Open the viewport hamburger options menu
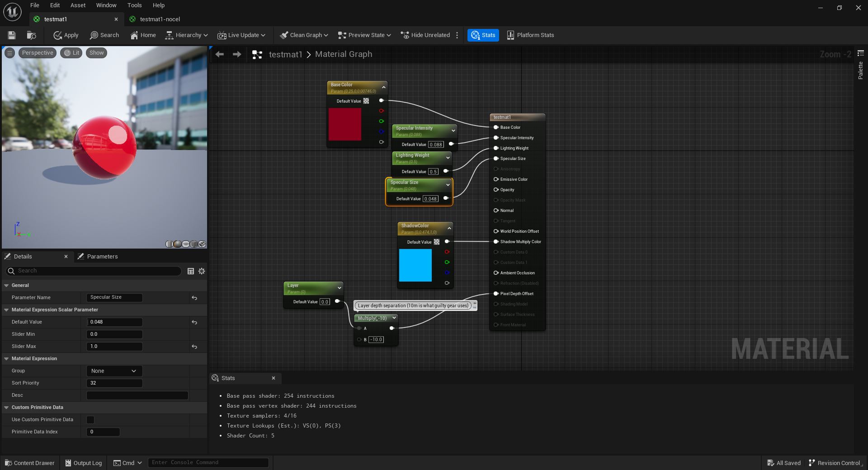This screenshot has width=868, height=470. 9,53
